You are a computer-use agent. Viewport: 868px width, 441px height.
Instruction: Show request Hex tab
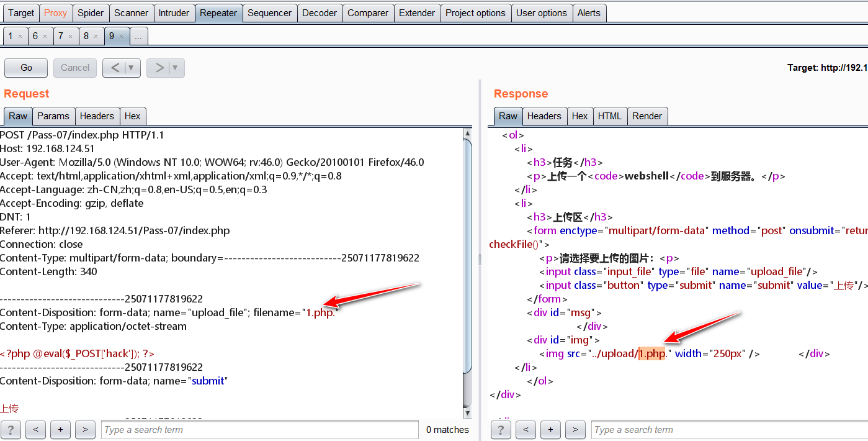point(133,116)
